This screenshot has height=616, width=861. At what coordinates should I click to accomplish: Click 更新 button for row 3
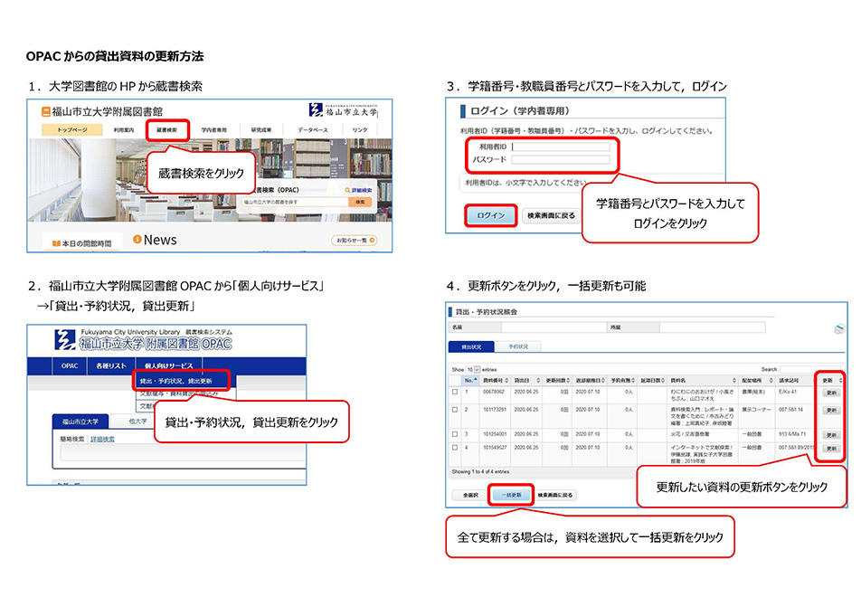pyautogui.click(x=831, y=435)
